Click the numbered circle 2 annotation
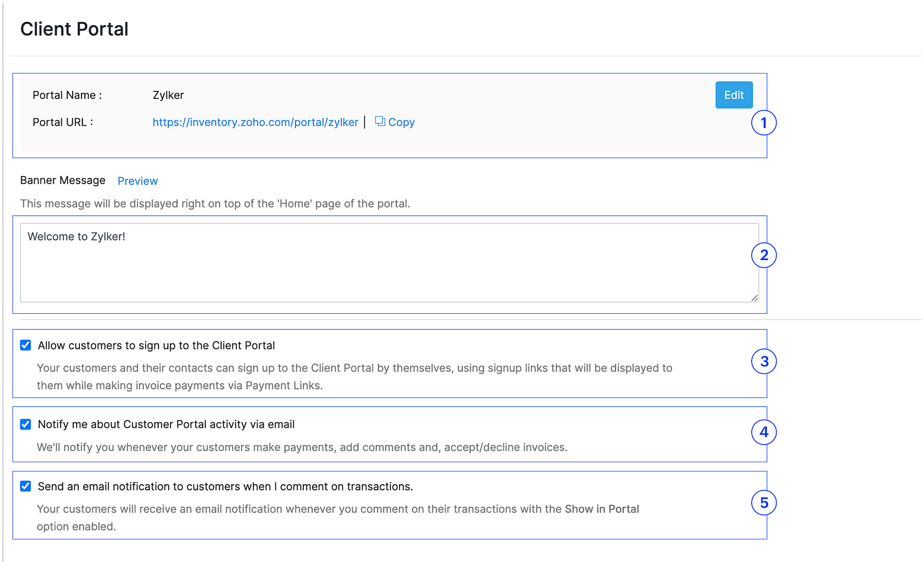Image resolution: width=924 pixels, height=562 pixels. tap(764, 255)
